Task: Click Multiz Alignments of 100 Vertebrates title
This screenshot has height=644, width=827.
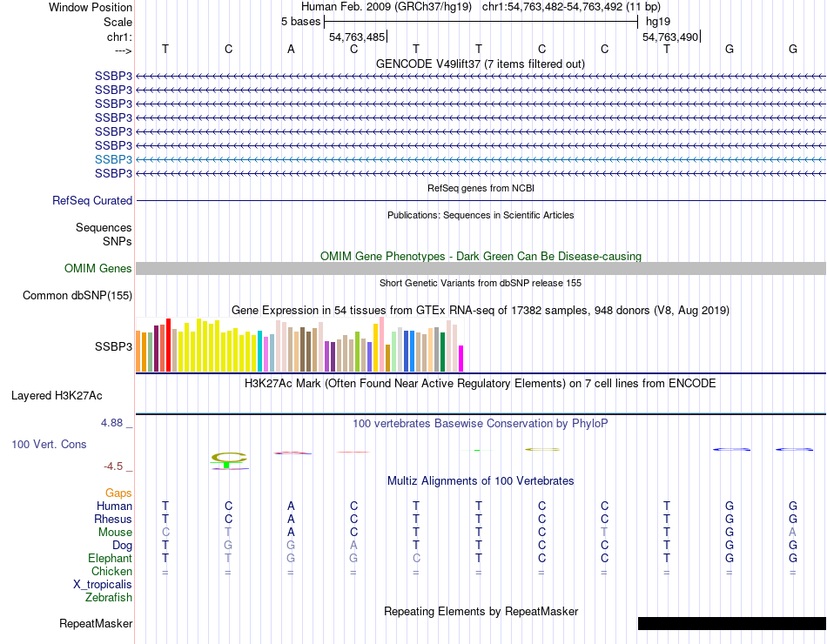Action: click(481, 481)
